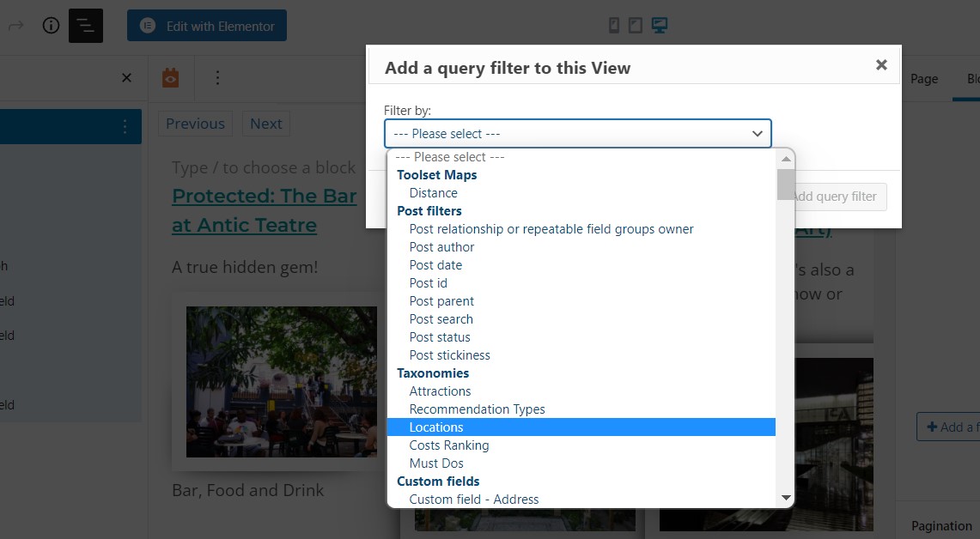Switch to mobile phone preview icon
This screenshot has width=980, height=539.
[613, 26]
